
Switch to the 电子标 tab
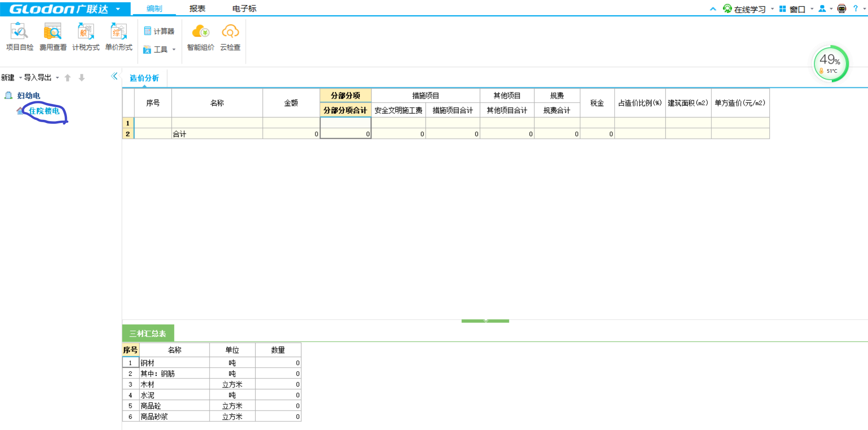[x=244, y=9]
